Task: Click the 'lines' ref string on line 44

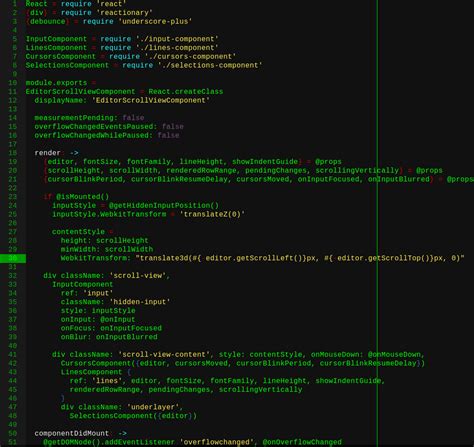Action: pos(107,381)
